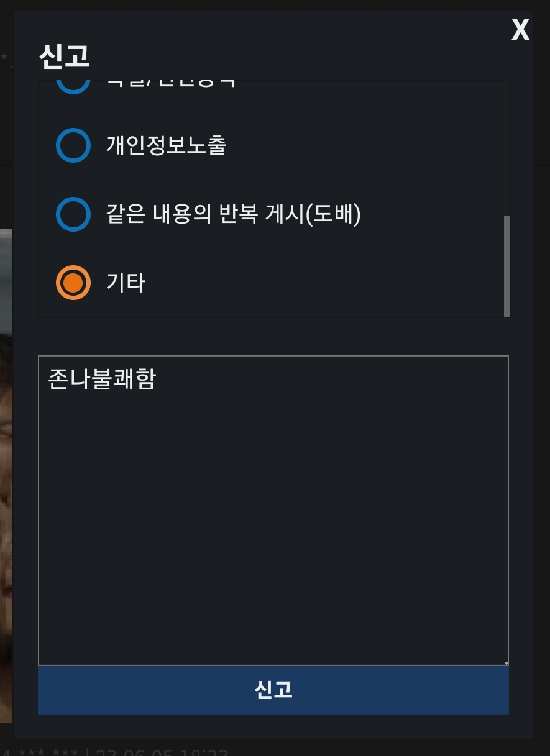Viewport: 550px width, 756px height.
Task: Choose the 같은 내용의 반복 게시(도배) radio
Action: [73, 214]
